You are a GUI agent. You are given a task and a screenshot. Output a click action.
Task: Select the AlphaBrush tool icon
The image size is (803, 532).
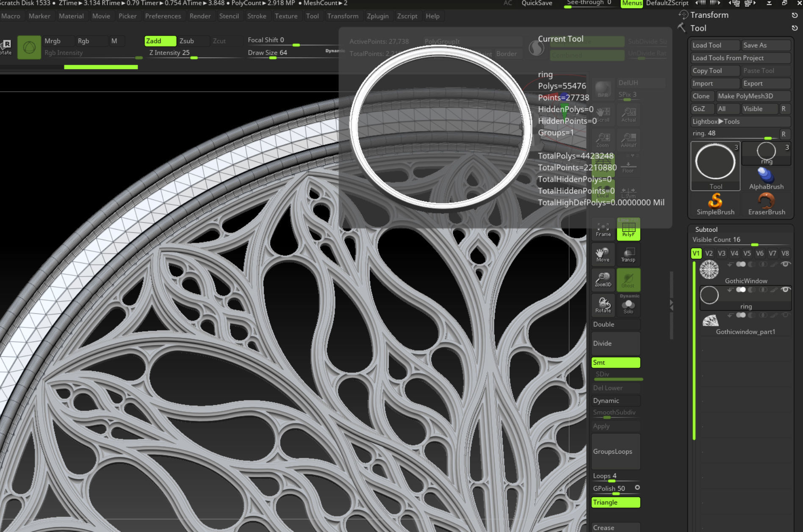point(766,178)
